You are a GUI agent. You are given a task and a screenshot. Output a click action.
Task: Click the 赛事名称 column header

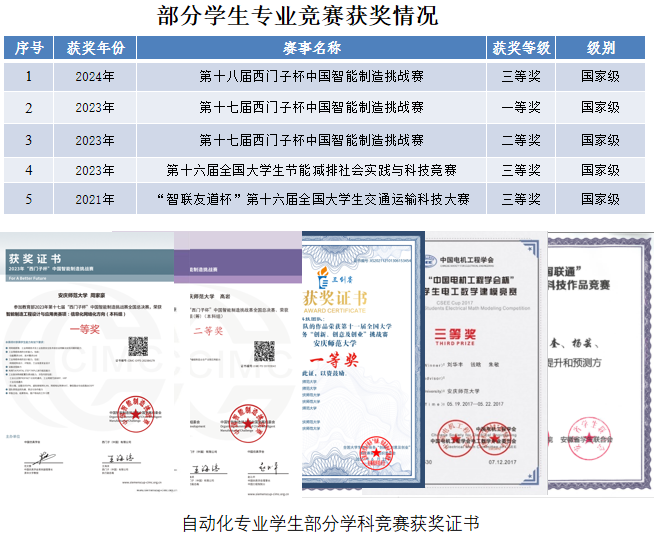tap(311, 47)
